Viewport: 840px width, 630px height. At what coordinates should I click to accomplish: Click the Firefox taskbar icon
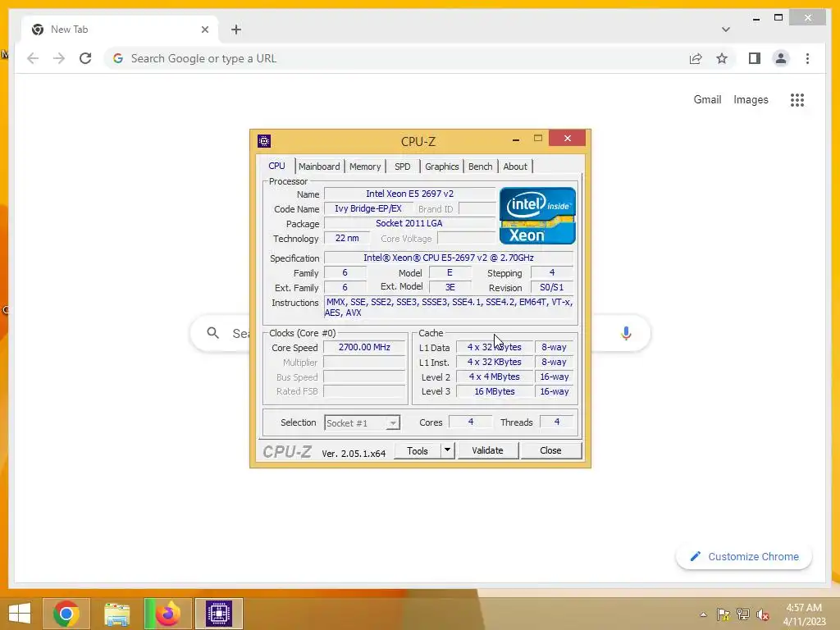click(x=167, y=614)
